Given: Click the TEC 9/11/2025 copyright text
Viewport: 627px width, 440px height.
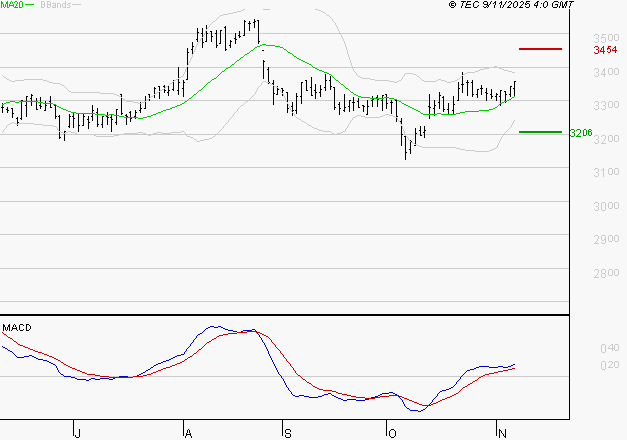Looking at the screenshot, I should [511, 4].
